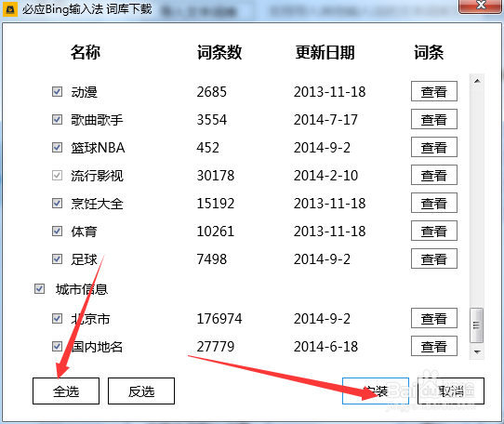Image resolution: width=504 pixels, height=424 pixels.
Task: View 烹饪大全 entries via 查看
Action: coord(434,203)
